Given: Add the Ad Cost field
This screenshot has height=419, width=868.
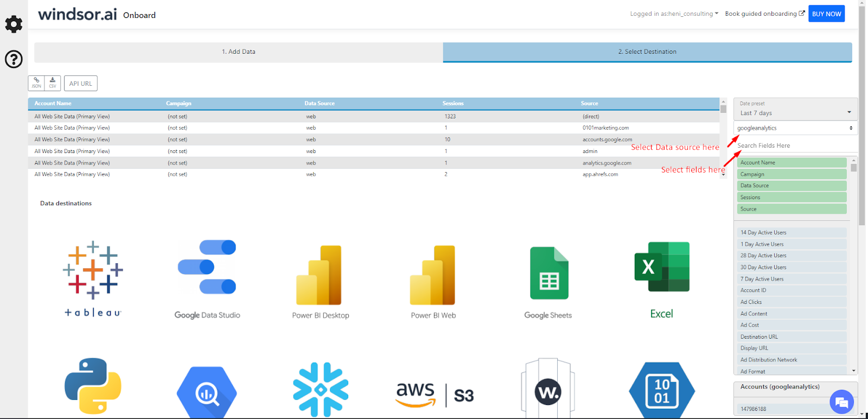Looking at the screenshot, I should coord(792,325).
